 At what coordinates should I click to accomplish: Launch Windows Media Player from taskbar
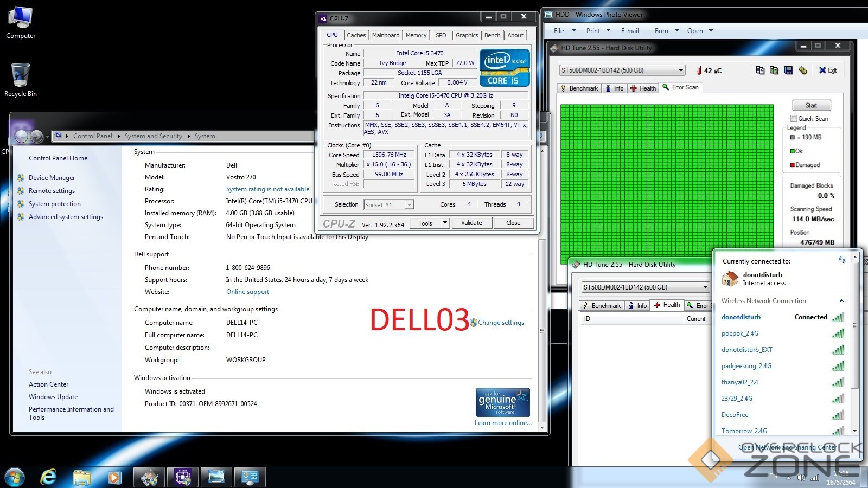(114, 477)
